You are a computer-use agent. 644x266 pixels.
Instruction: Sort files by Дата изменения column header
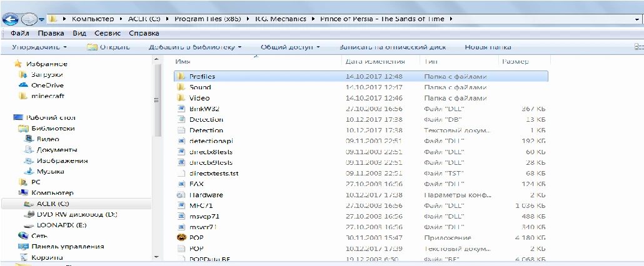pyautogui.click(x=375, y=62)
